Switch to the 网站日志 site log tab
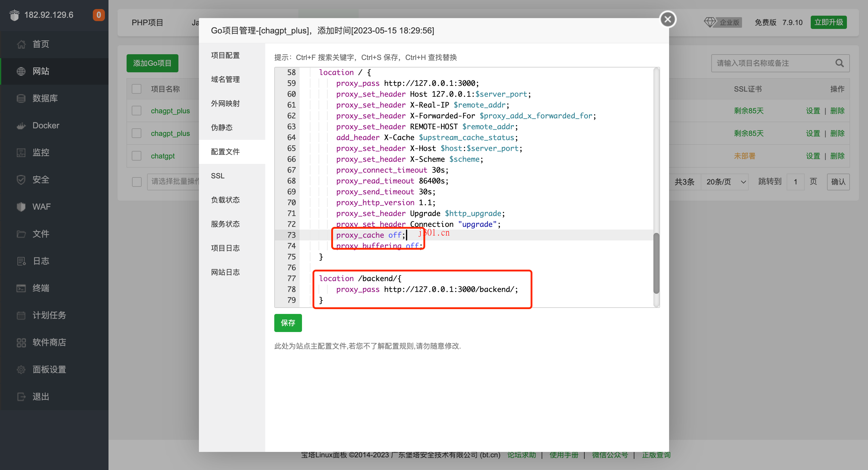This screenshot has height=470, width=868. coord(225,272)
